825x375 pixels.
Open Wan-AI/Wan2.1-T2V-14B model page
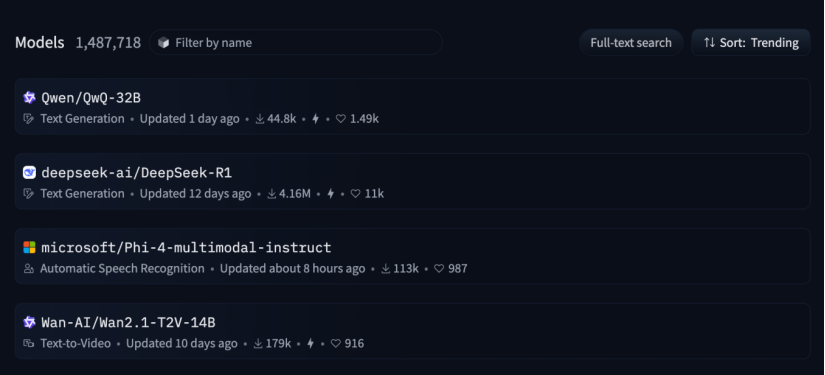pyautogui.click(x=128, y=322)
